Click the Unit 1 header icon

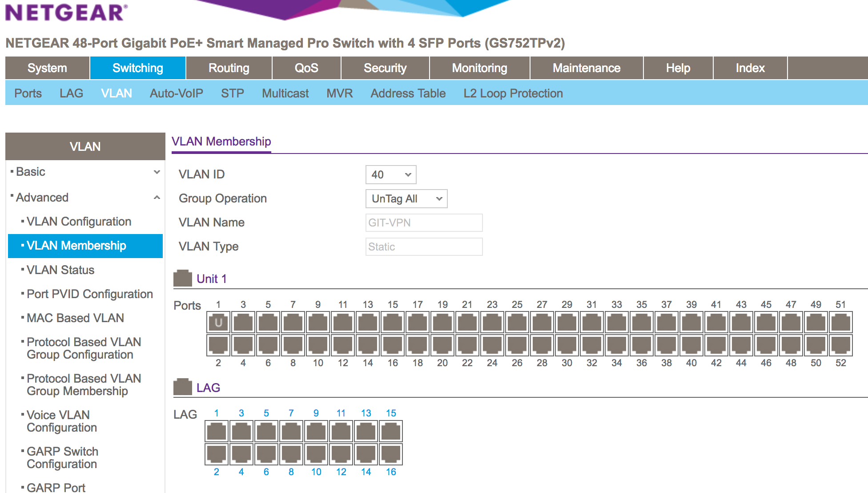tap(182, 278)
